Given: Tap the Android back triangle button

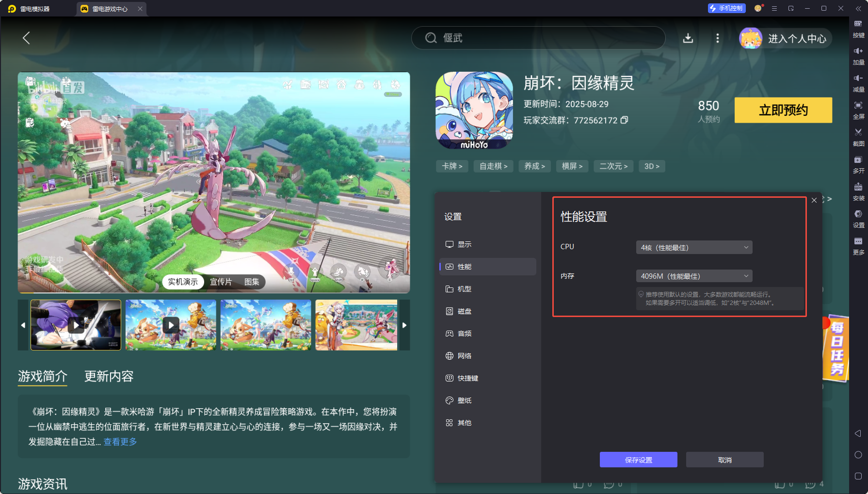Looking at the screenshot, I should pos(858,433).
